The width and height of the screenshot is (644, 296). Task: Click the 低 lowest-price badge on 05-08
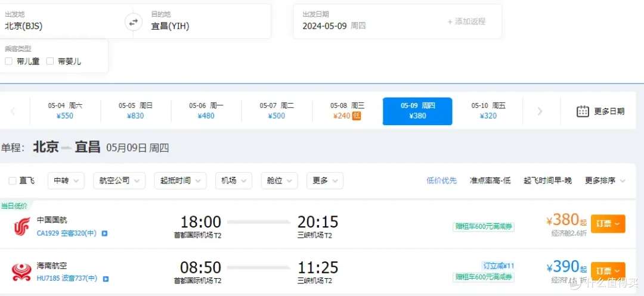tap(356, 116)
